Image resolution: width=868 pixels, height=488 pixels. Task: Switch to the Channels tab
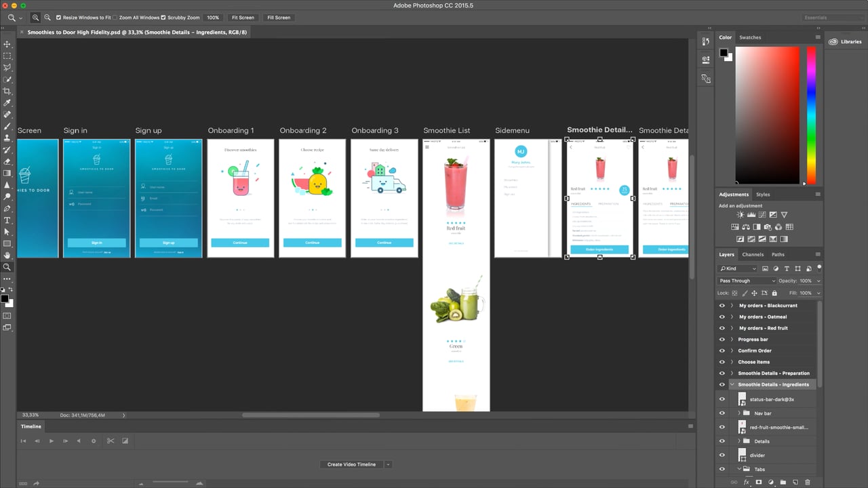click(x=753, y=254)
